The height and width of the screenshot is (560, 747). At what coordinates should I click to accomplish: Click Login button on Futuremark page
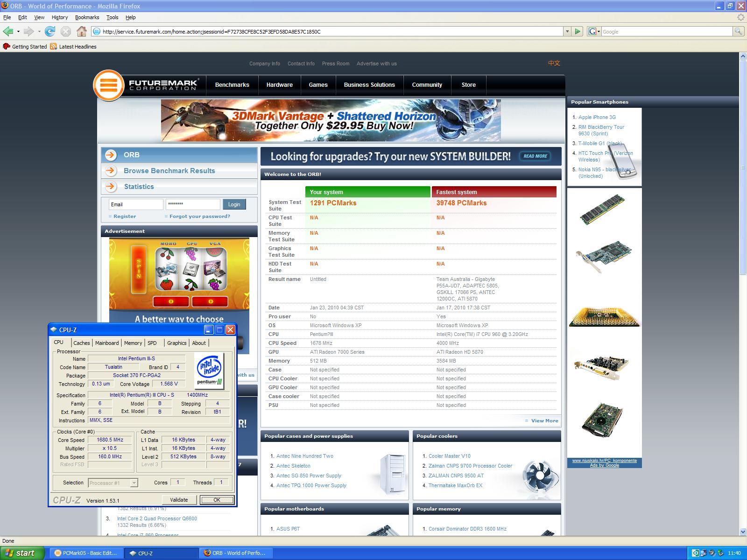coord(234,204)
